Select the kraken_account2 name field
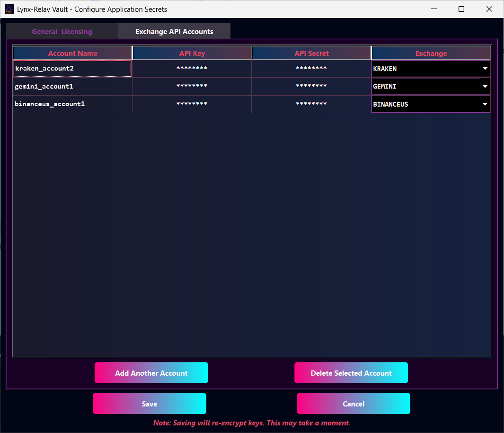Screen dimensions: 504x433 tap(72, 69)
